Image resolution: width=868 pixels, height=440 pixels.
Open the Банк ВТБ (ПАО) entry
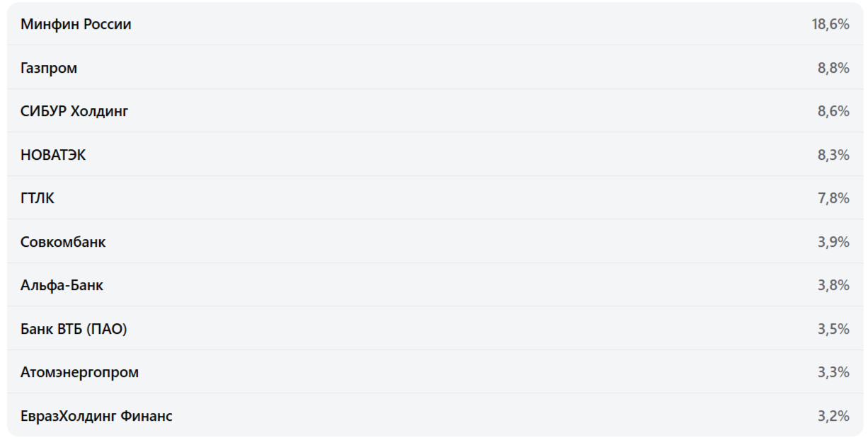(74, 329)
